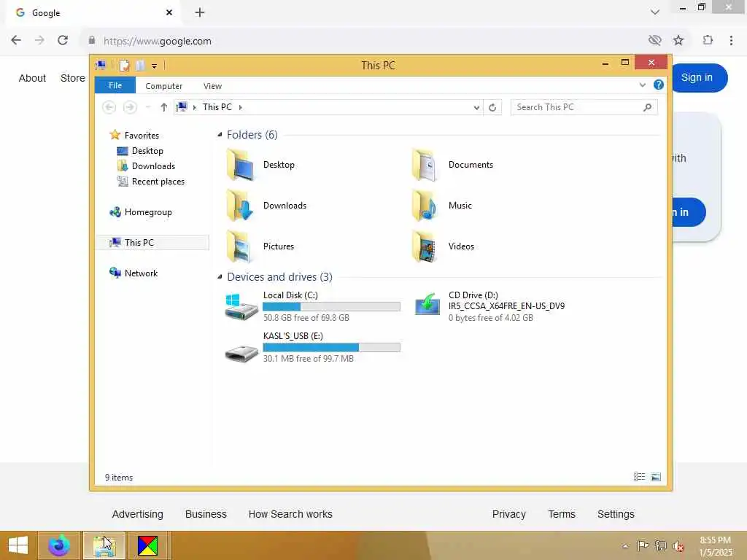Select This PC in navigation pane
The width and height of the screenshot is (747, 560).
(x=152, y=242)
